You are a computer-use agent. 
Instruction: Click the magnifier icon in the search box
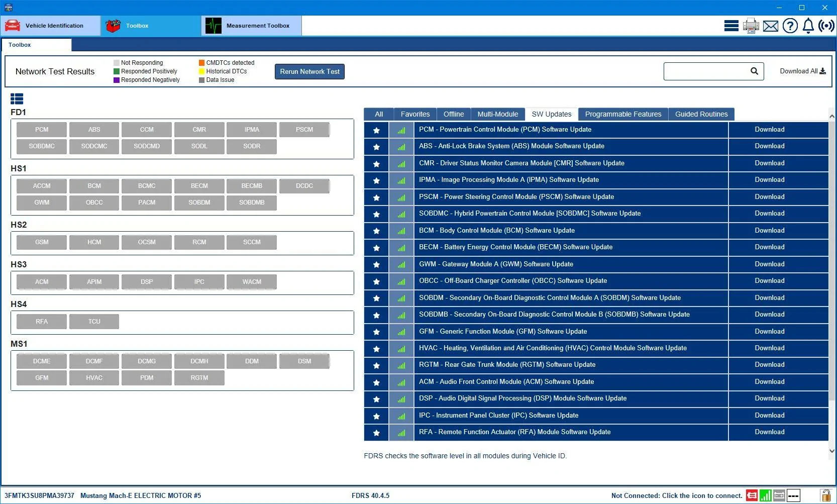click(x=754, y=71)
